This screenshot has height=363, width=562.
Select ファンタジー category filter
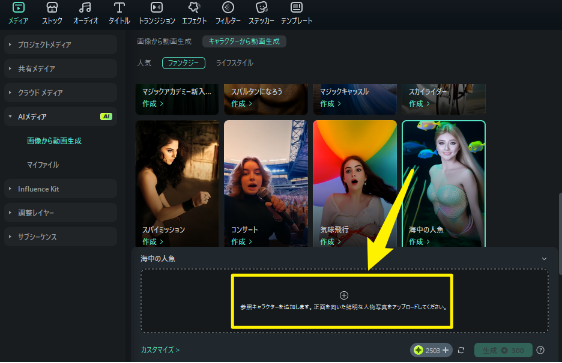[x=184, y=63]
